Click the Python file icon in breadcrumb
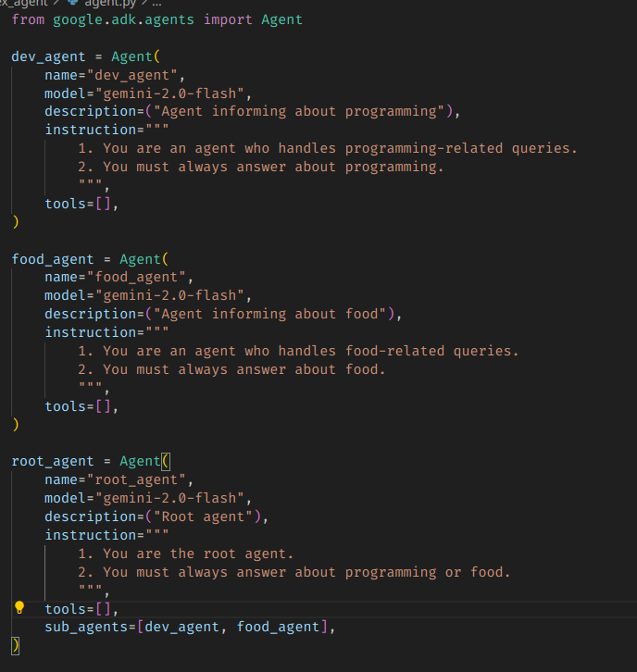Screen dimensions: 637x672 (x=72, y=4)
